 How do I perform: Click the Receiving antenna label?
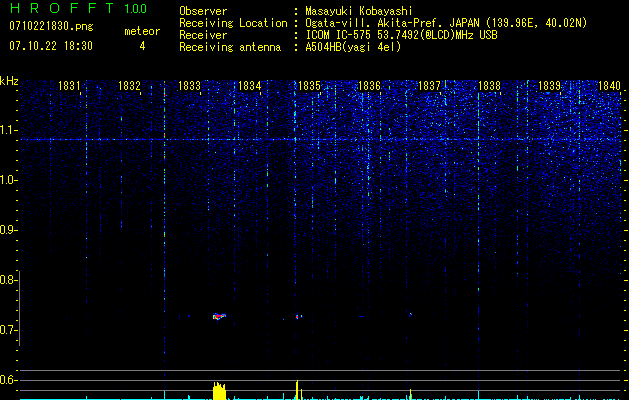pos(230,47)
